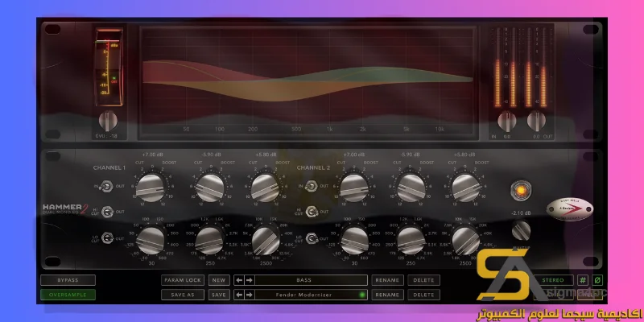
Task: Click the SAVE AS button
Action: click(x=183, y=295)
